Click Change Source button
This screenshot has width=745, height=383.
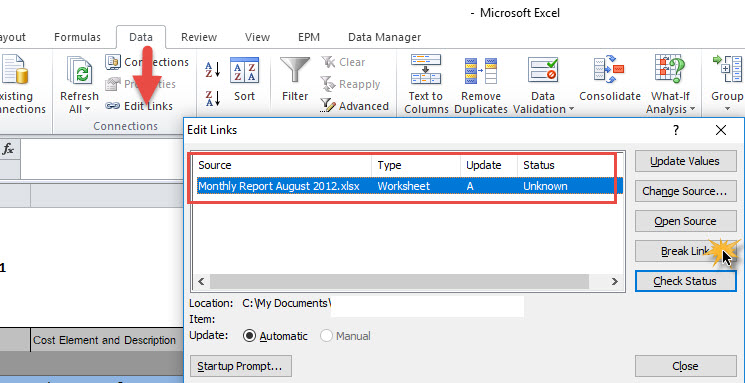[x=685, y=191]
